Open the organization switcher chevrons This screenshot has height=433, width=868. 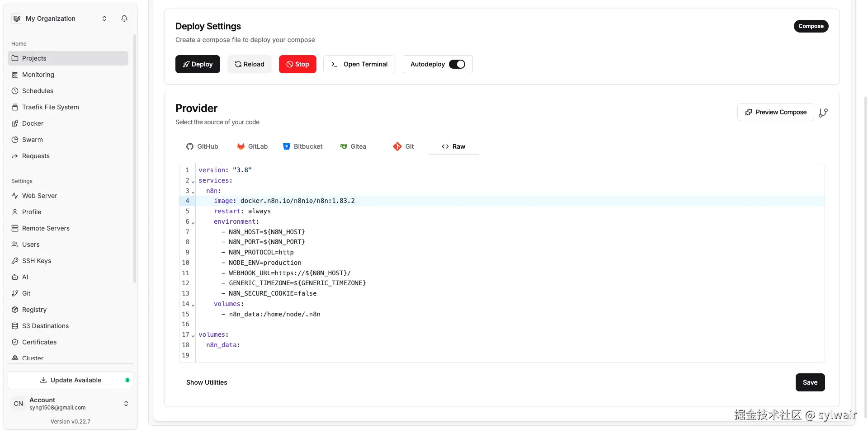point(104,19)
